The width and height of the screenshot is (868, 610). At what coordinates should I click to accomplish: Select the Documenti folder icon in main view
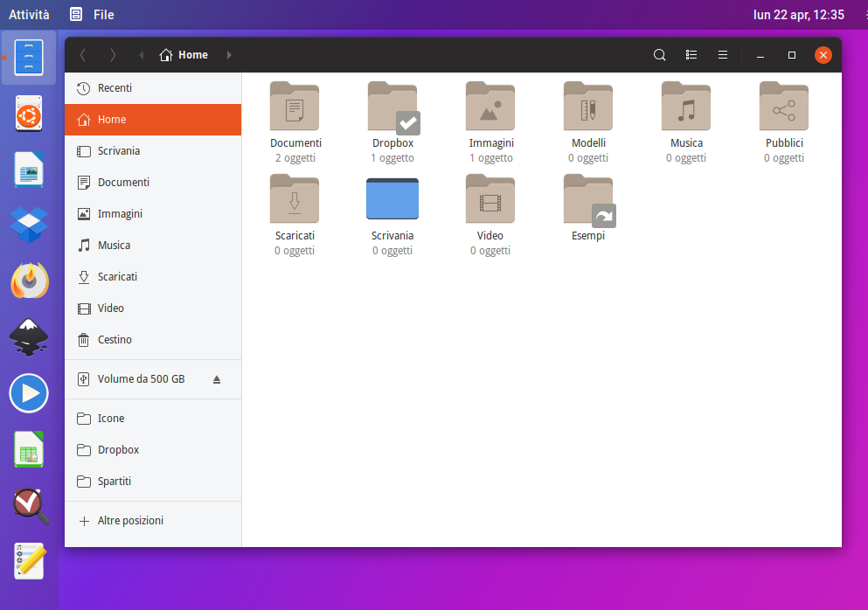click(x=295, y=107)
